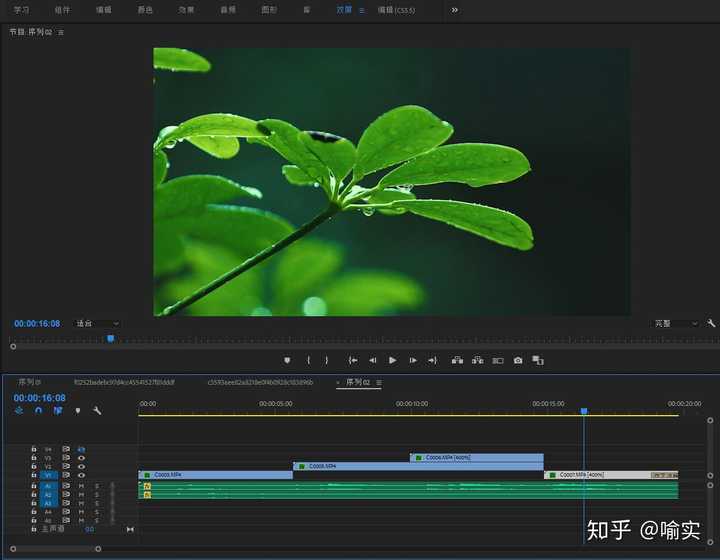Open Program Monitor panel menu 节目:序列02
This screenshot has width=720, height=560.
click(x=61, y=32)
